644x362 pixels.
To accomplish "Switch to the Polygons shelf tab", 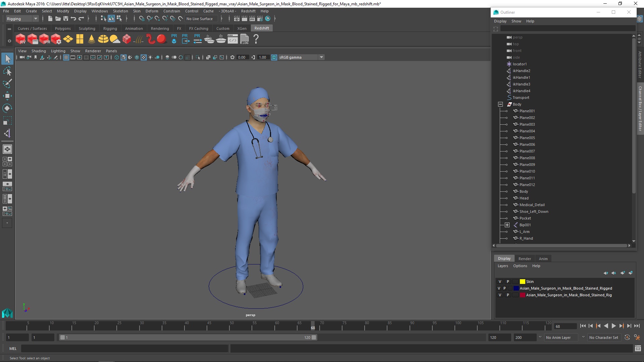I will pyautogui.click(x=63, y=28).
